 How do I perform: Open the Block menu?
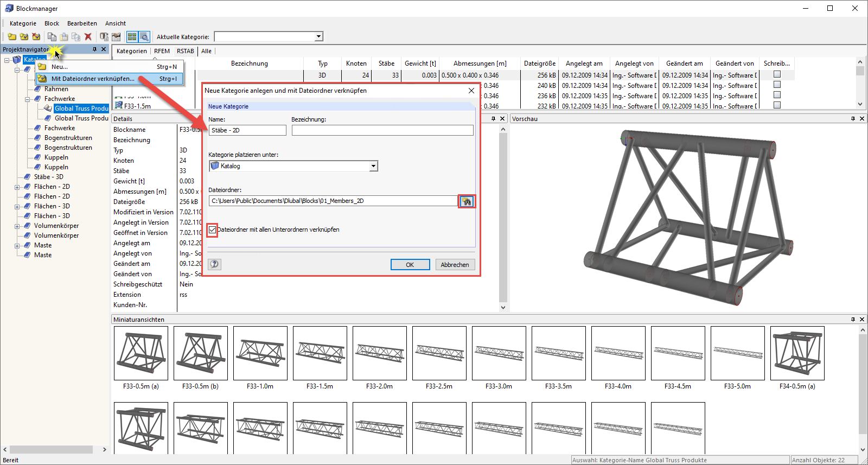(x=52, y=23)
